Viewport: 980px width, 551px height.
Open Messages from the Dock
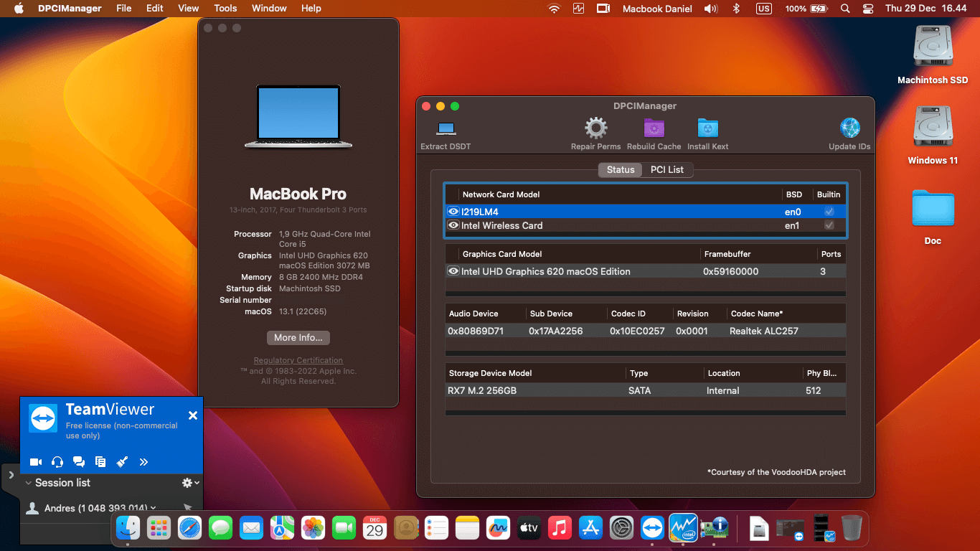click(x=220, y=528)
